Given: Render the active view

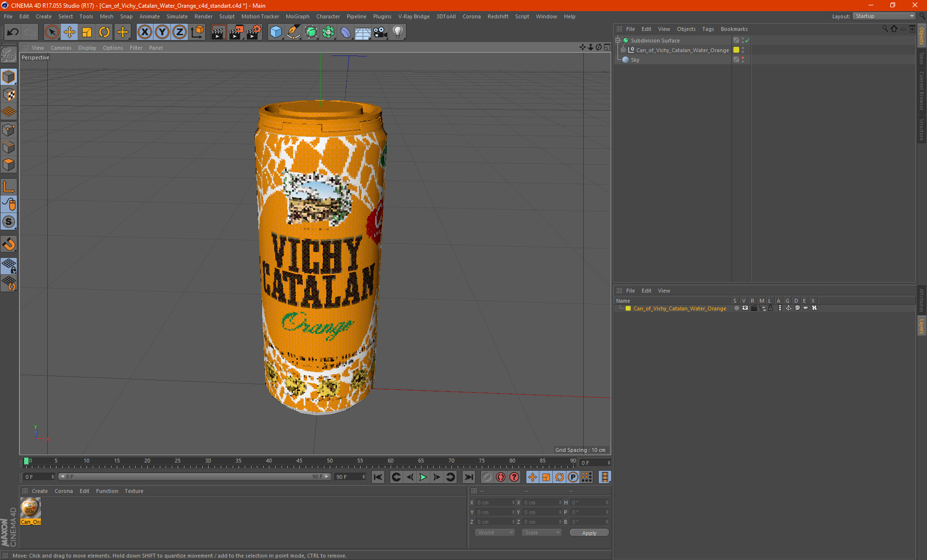Looking at the screenshot, I should [218, 32].
